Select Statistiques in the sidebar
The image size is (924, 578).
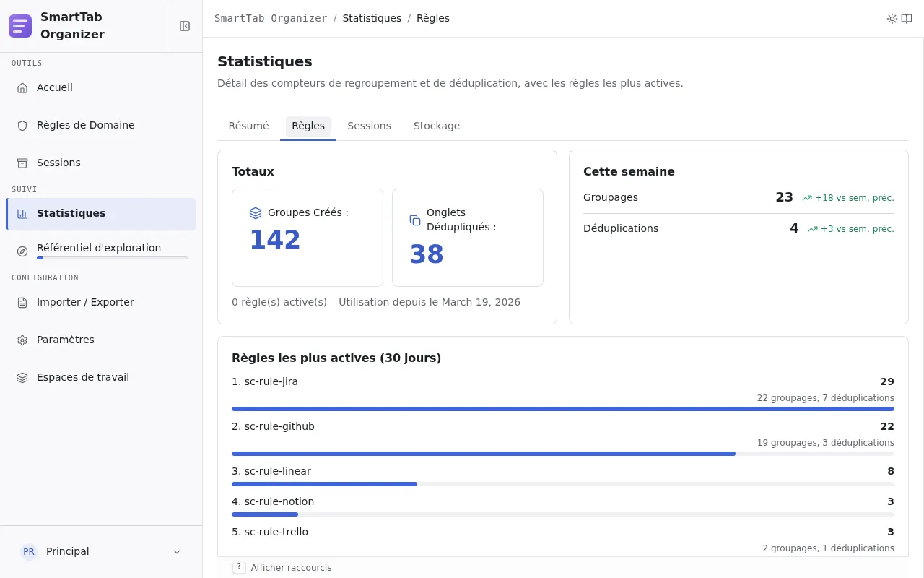[101, 214]
